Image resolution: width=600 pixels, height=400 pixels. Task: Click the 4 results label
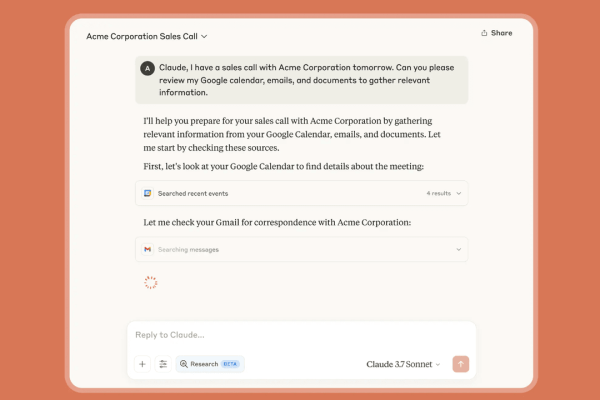click(x=439, y=193)
